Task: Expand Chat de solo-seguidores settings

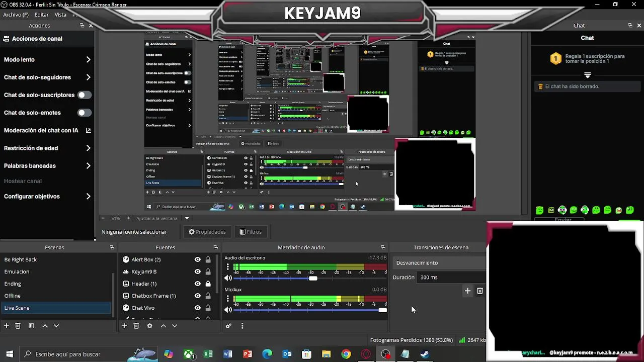Action: click(88, 77)
